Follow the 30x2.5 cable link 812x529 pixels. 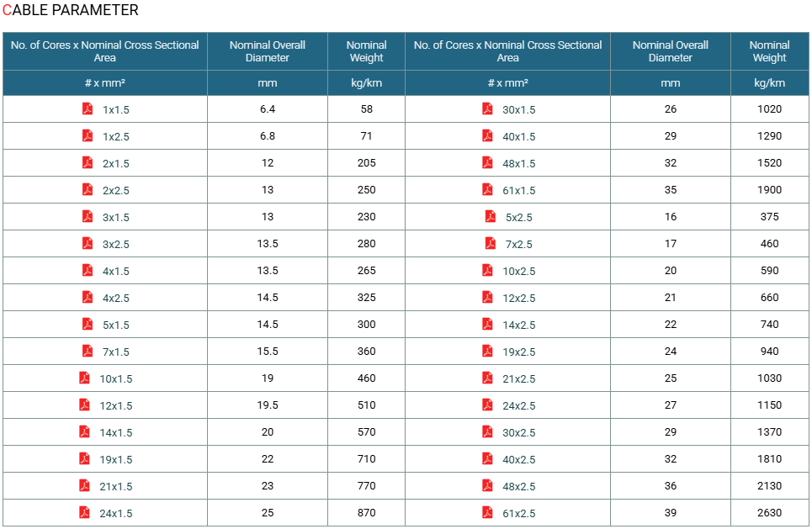click(519, 433)
